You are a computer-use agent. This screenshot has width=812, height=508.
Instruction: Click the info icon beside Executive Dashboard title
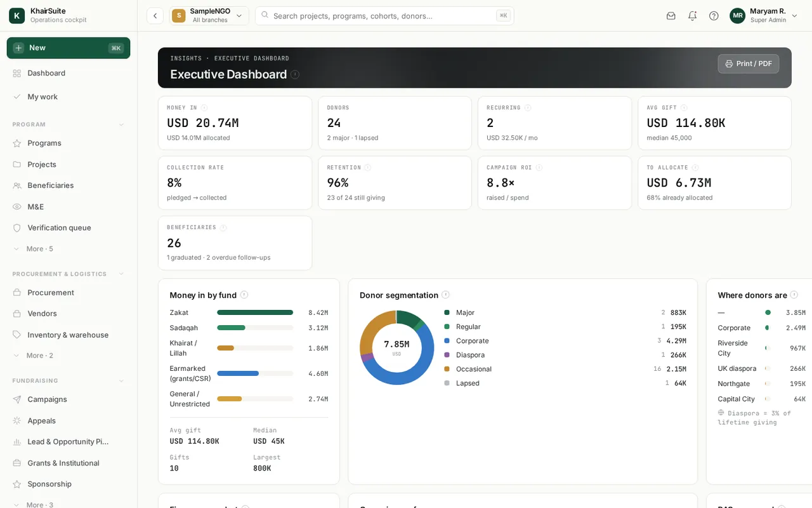pyautogui.click(x=295, y=74)
